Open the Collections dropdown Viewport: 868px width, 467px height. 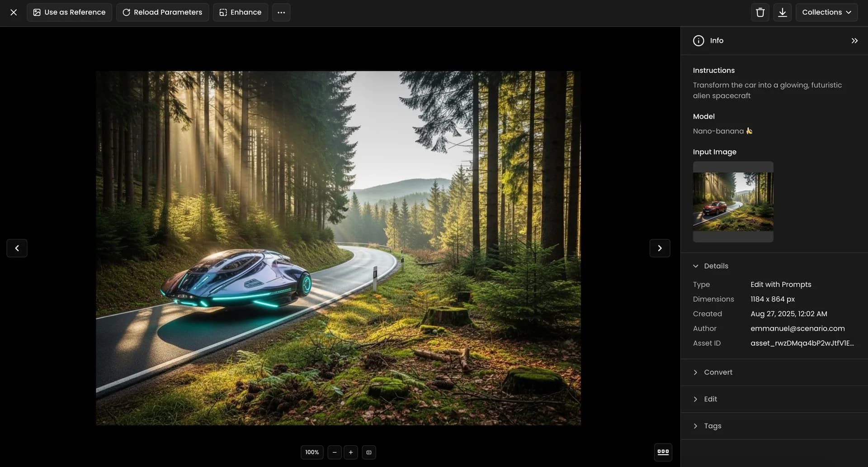pos(826,12)
